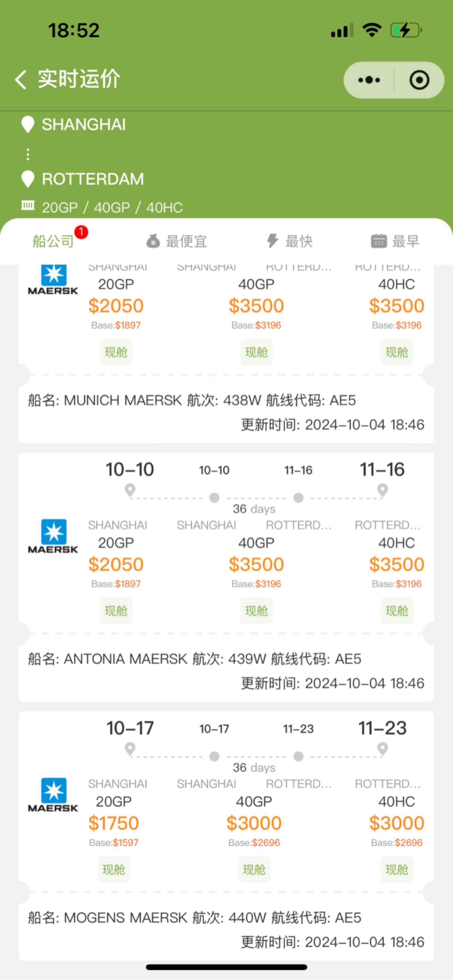This screenshot has height=980, width=453.
Task: Tap 现舱 under 20GP $1750
Action: pyautogui.click(x=113, y=869)
